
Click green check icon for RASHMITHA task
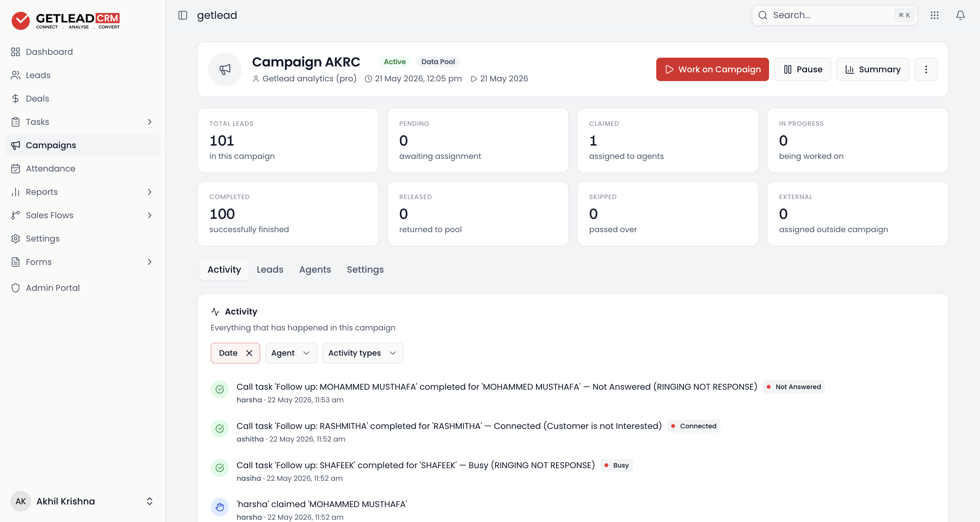tap(219, 428)
